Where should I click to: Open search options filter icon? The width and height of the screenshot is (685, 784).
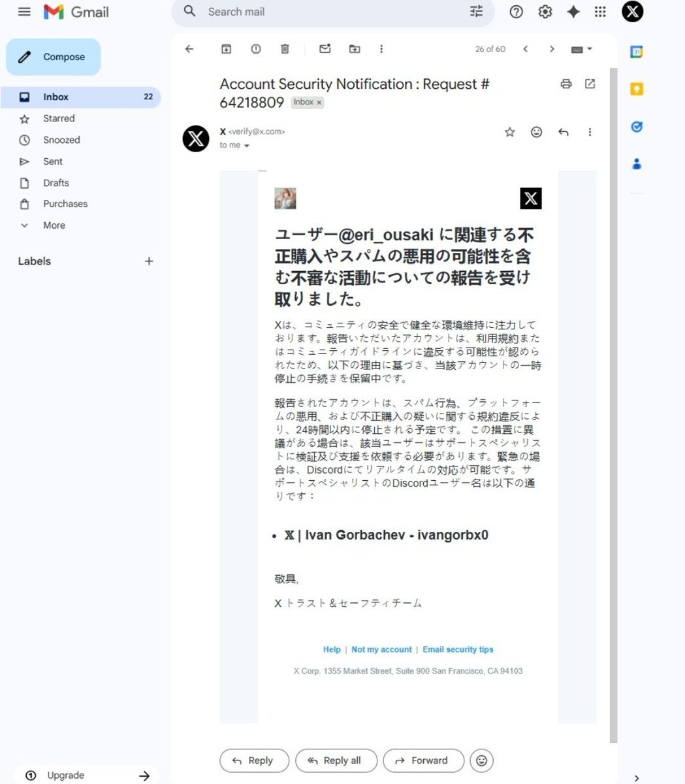coord(476,12)
